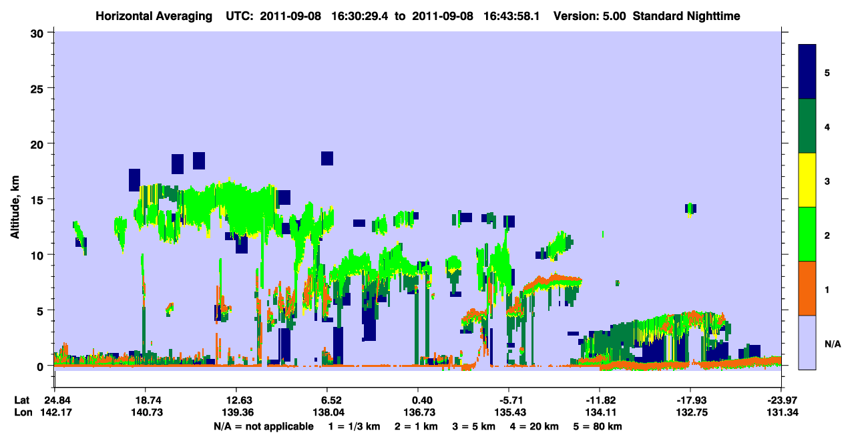The height and width of the screenshot is (445, 868).
Task: Click the dark blue color bar segment 5
Action: click(807, 71)
